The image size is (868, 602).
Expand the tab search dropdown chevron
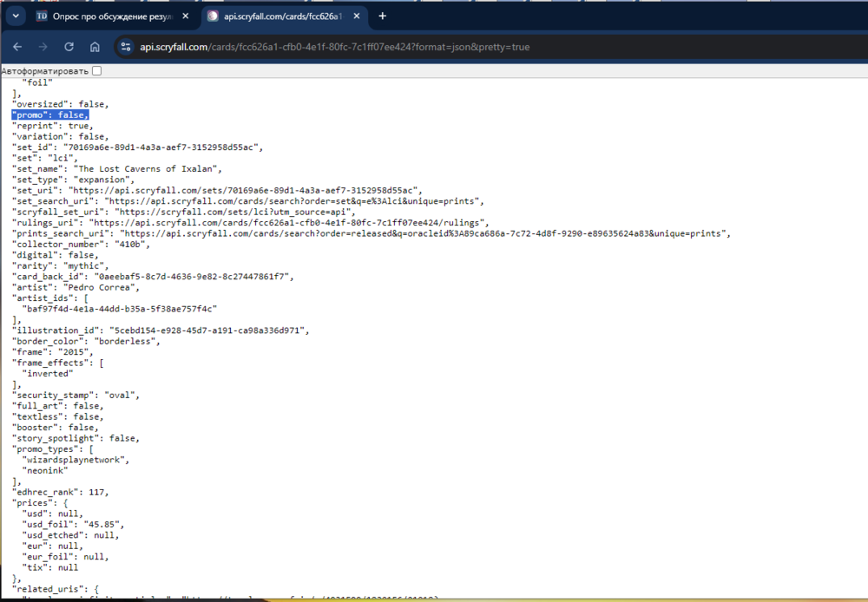(x=16, y=16)
